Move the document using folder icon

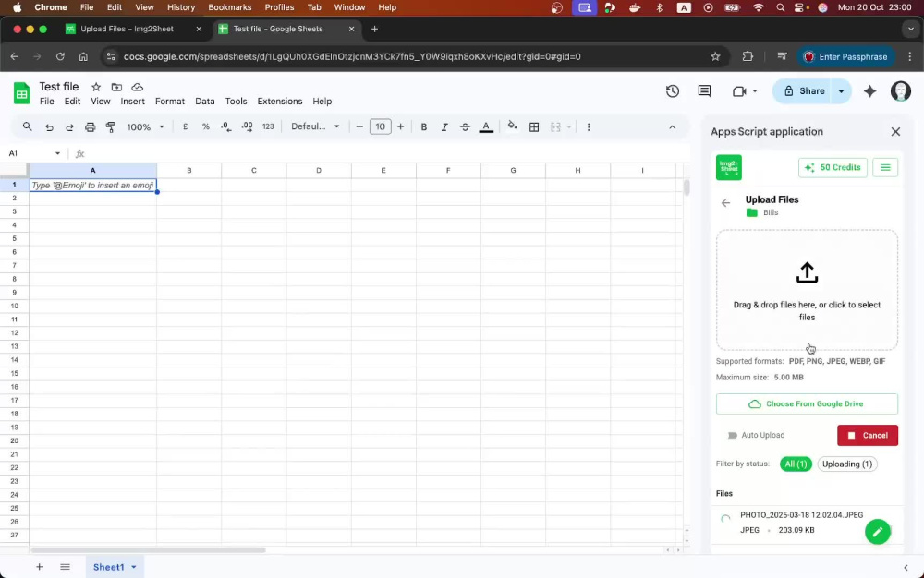116,87
